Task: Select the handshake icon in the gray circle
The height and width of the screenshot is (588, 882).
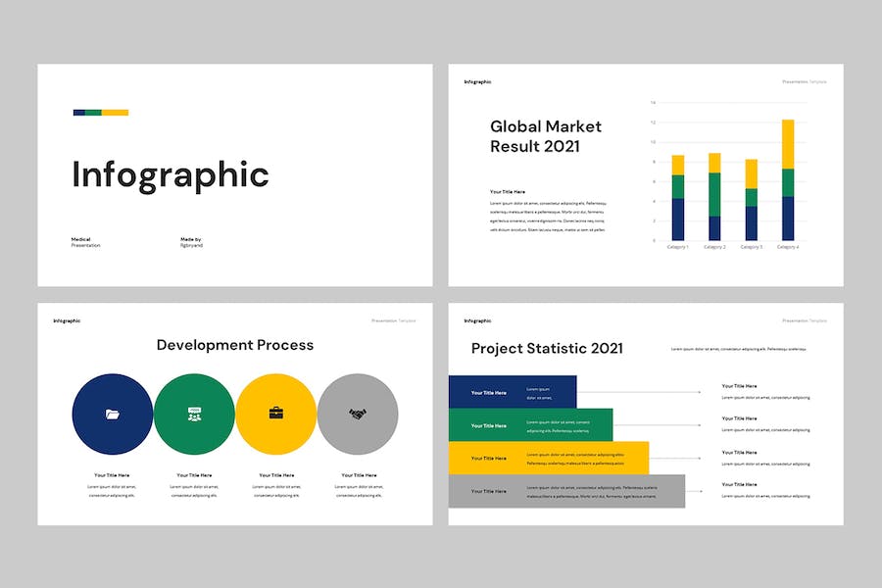Action: (x=358, y=415)
